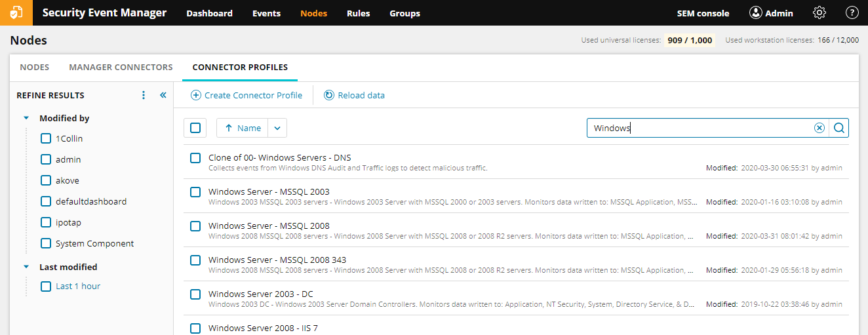Image resolution: width=868 pixels, height=335 pixels.
Task: Open Windows Server 2003 - DC profile
Action: point(261,294)
